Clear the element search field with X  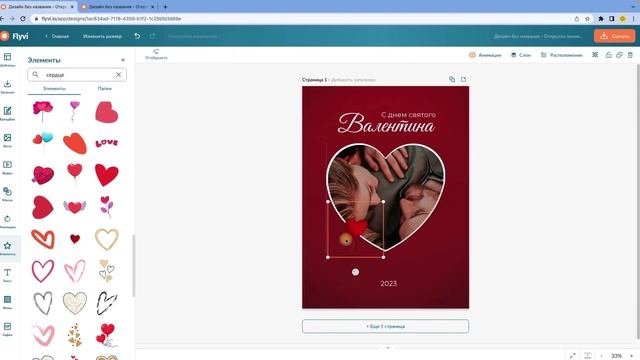118,75
